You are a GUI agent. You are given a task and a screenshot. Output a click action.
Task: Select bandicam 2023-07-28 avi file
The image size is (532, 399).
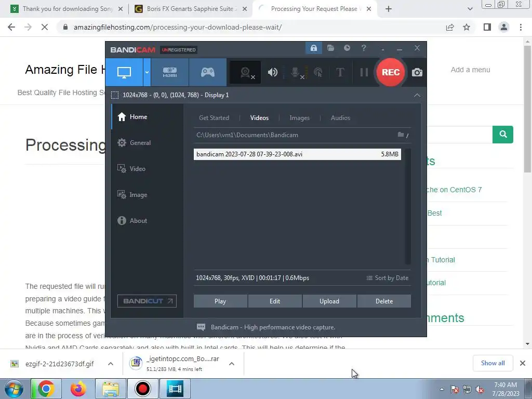[297, 154]
